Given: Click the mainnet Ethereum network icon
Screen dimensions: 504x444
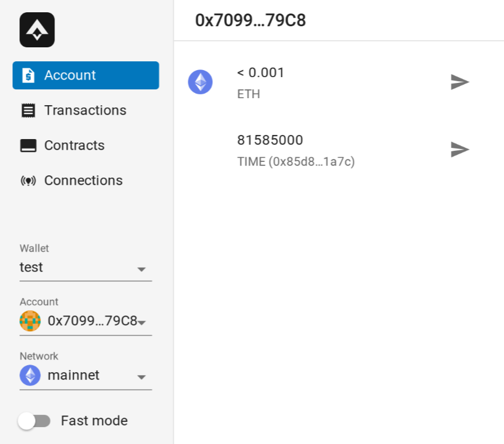Looking at the screenshot, I should pos(30,375).
